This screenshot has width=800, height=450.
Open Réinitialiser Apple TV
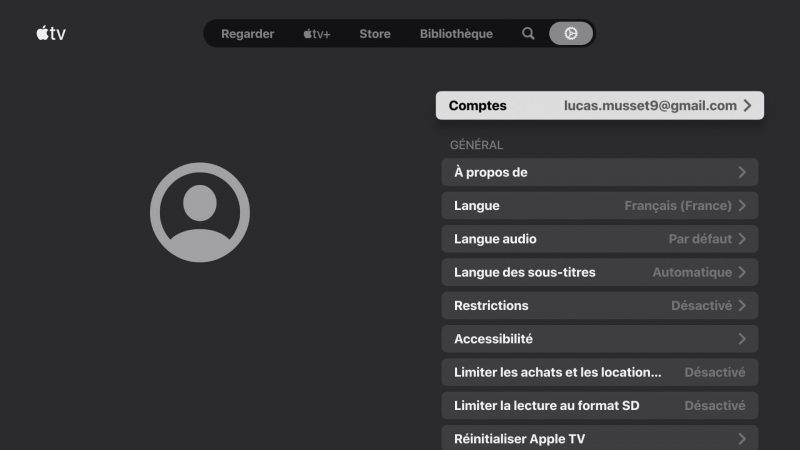pos(600,438)
